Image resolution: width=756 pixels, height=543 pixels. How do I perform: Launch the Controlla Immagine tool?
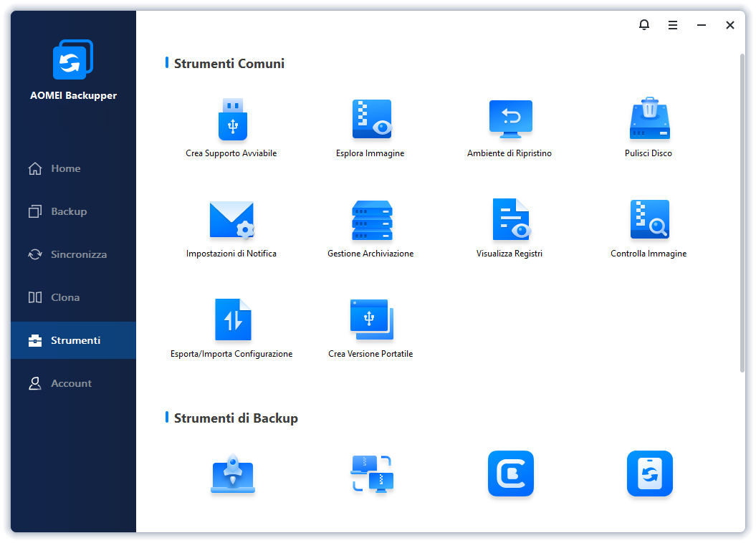point(649,220)
